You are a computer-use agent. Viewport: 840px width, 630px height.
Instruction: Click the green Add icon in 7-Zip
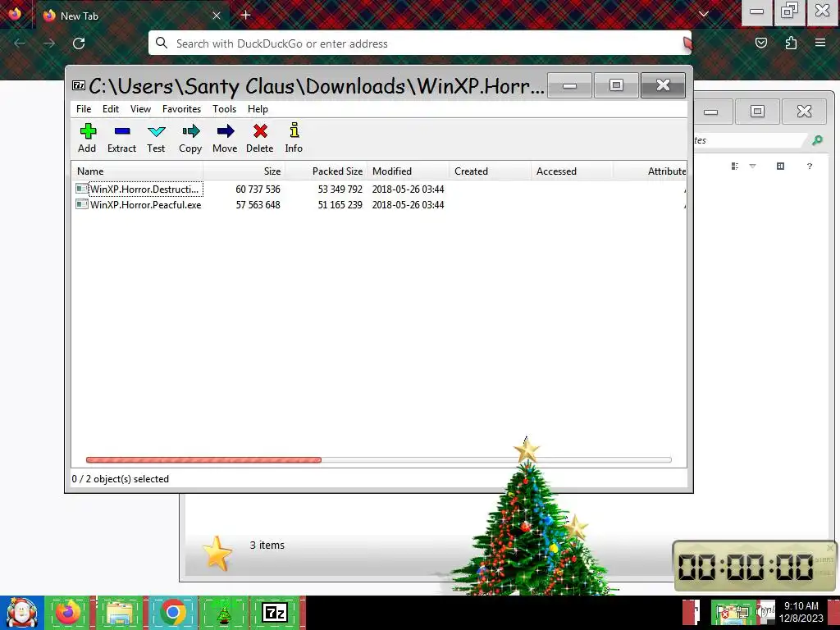88,131
